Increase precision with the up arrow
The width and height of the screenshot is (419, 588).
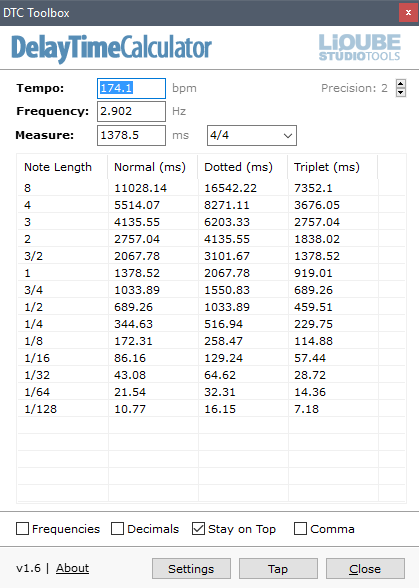pos(401,84)
